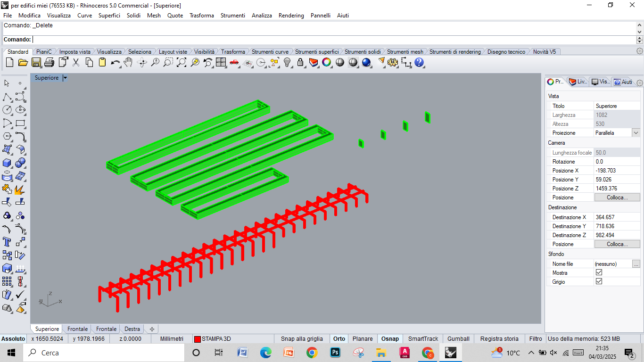
Task: Click the Nome file browse ellipsis button
Action: click(636, 264)
